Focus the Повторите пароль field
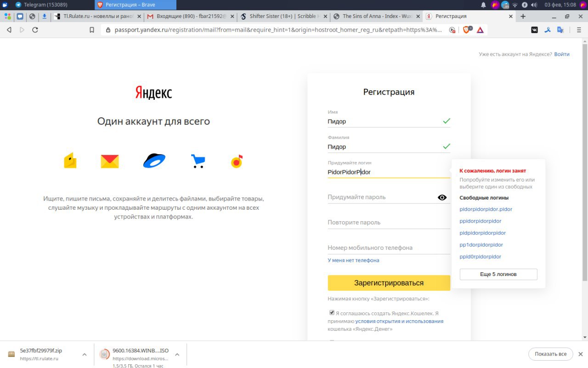This screenshot has width=588, height=368. click(x=389, y=223)
